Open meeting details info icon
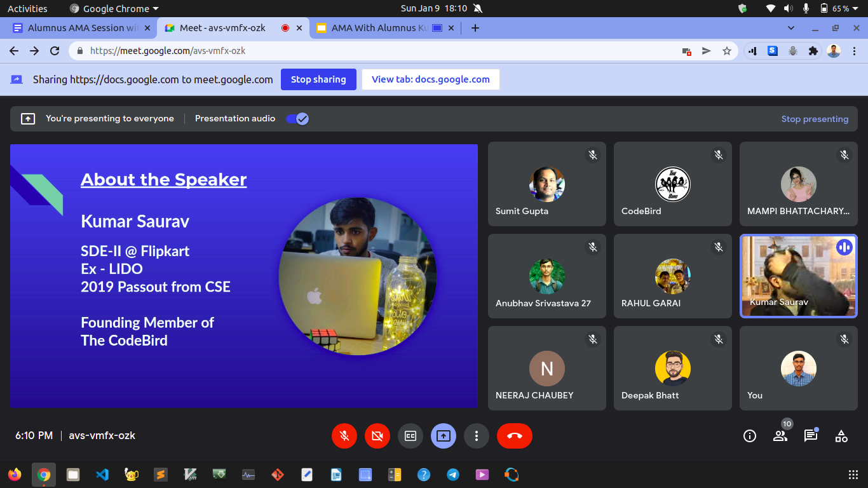This screenshot has width=868, height=488. tap(750, 436)
